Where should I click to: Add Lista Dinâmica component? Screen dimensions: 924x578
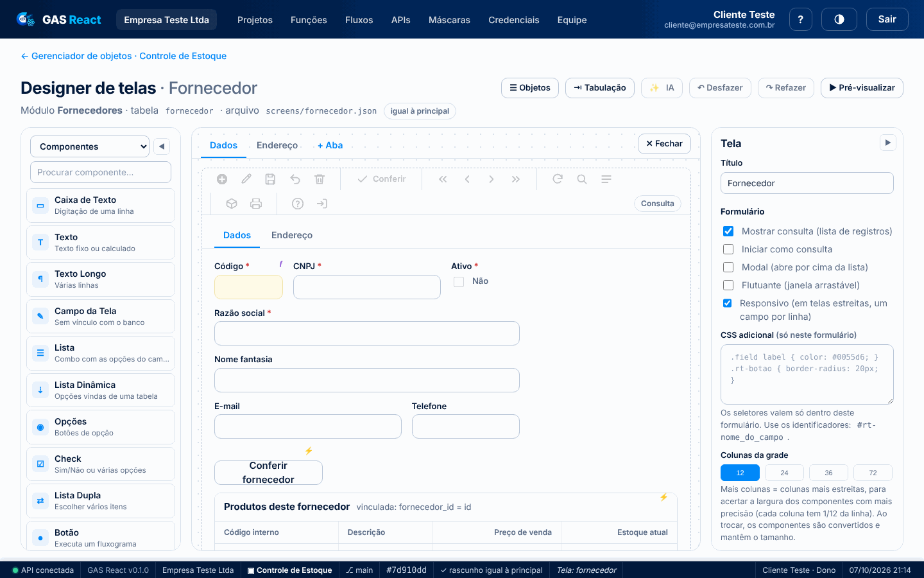click(101, 390)
